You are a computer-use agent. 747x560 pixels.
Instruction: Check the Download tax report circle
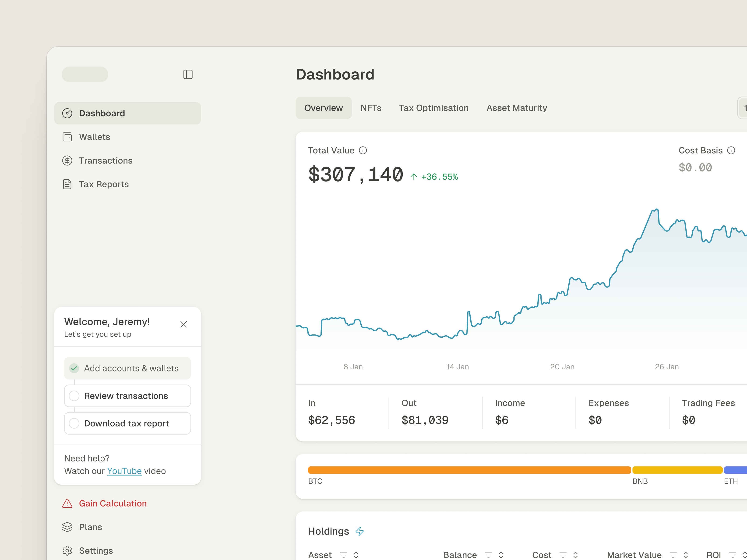pyautogui.click(x=74, y=423)
